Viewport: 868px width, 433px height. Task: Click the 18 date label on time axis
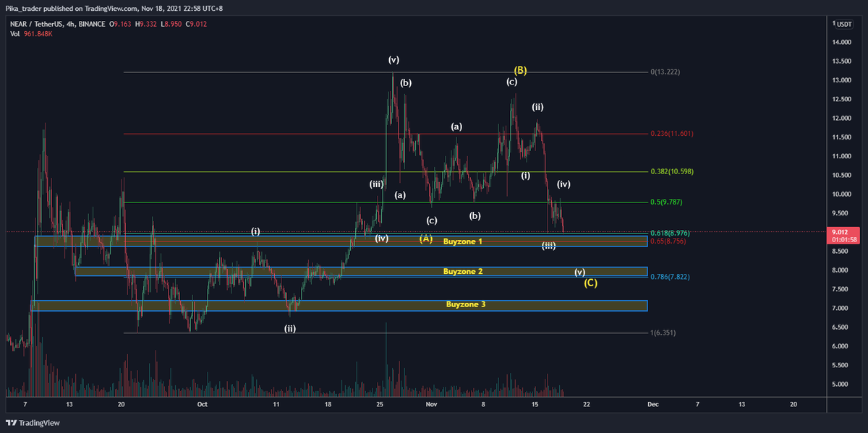coord(328,406)
